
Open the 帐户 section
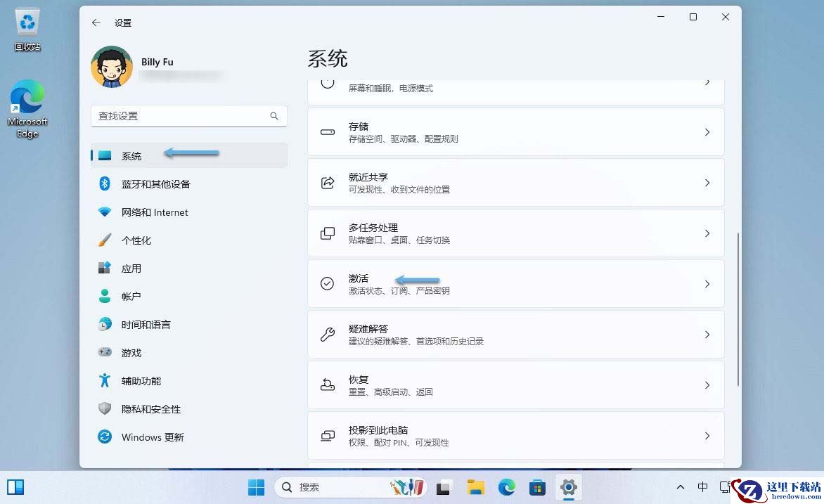pos(189,297)
